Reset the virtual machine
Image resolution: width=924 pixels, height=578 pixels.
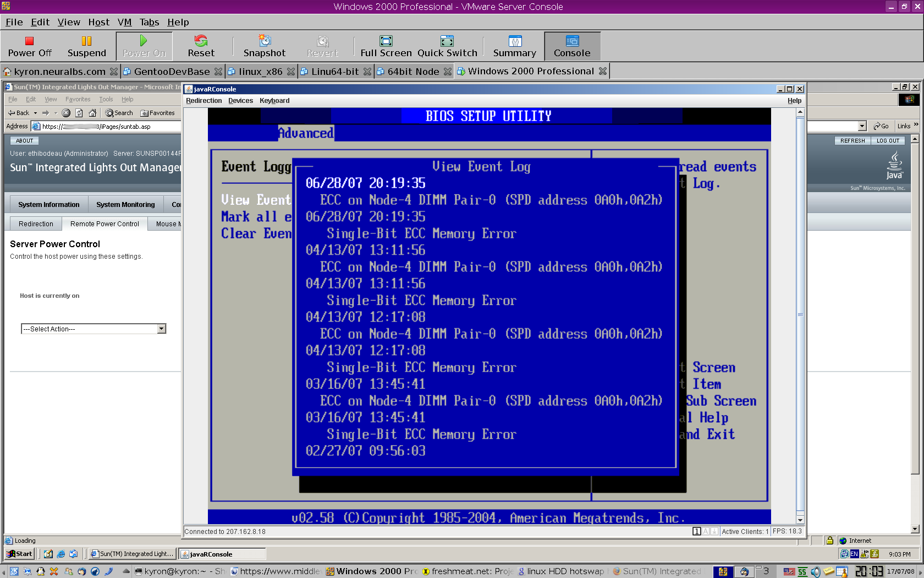coord(201,46)
